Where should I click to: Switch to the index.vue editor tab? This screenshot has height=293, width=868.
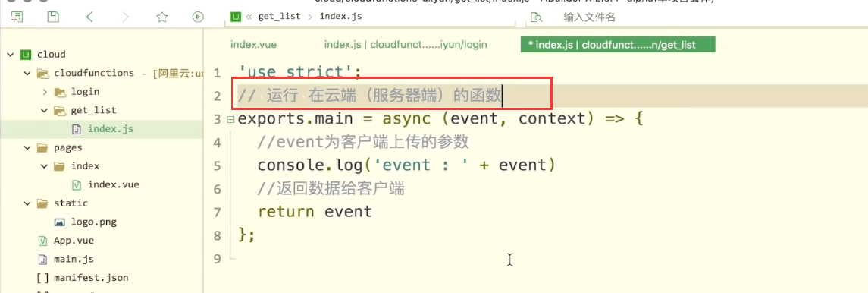tap(253, 44)
